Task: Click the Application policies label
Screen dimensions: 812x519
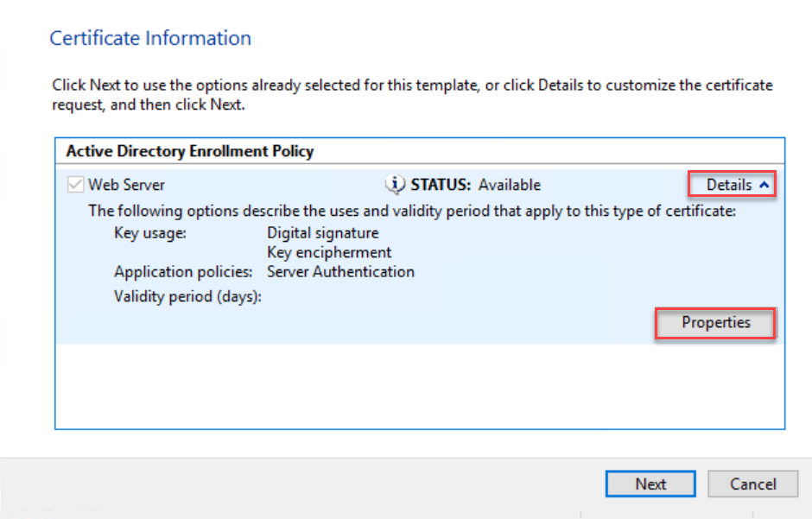Action: coord(183,272)
